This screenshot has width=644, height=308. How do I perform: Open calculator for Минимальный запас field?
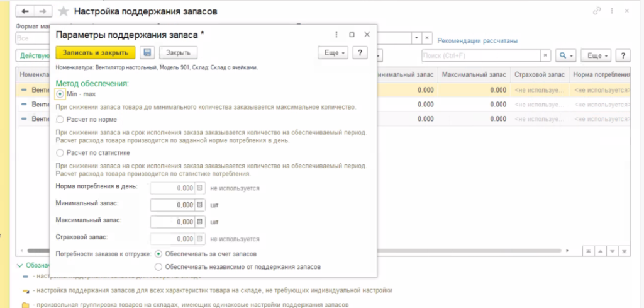pos(200,205)
